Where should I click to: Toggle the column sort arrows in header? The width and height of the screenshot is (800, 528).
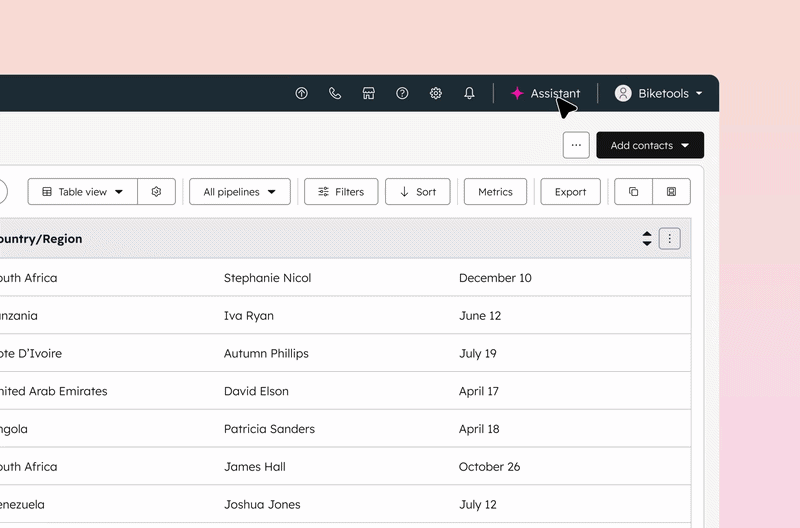click(647, 239)
